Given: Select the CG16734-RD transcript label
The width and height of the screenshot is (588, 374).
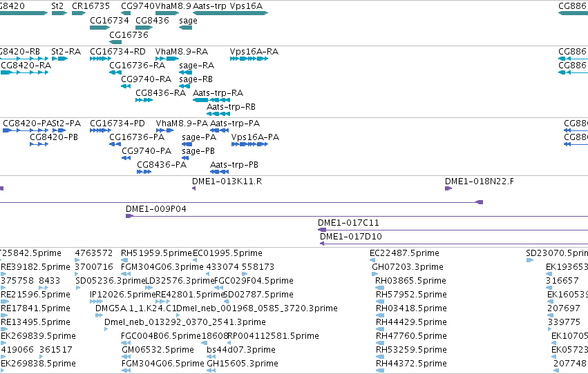Looking at the screenshot, I should point(117,51).
